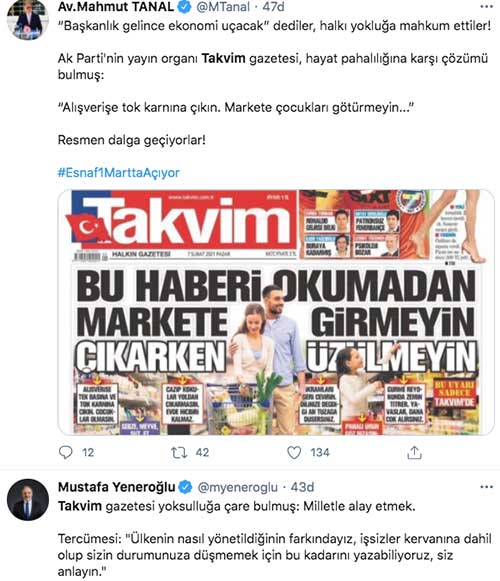500x581 pixels.
Task: Open Mahmut Tanal's profile picture
Action: tap(28, 19)
